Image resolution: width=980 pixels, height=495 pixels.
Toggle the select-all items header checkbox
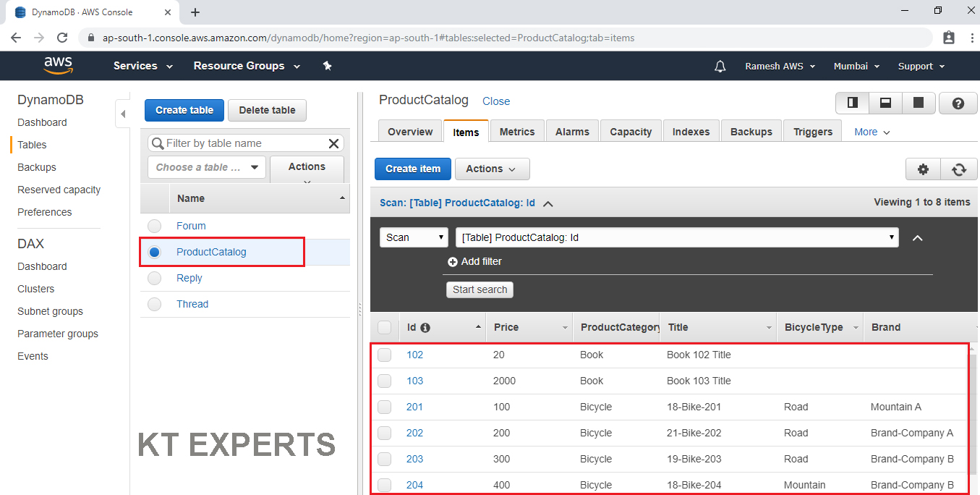point(384,328)
